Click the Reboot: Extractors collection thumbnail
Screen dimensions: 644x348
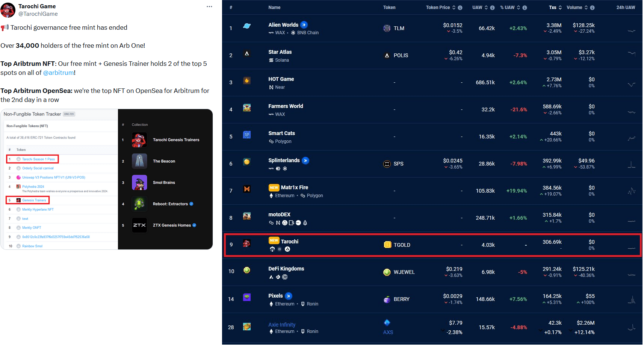click(x=139, y=204)
